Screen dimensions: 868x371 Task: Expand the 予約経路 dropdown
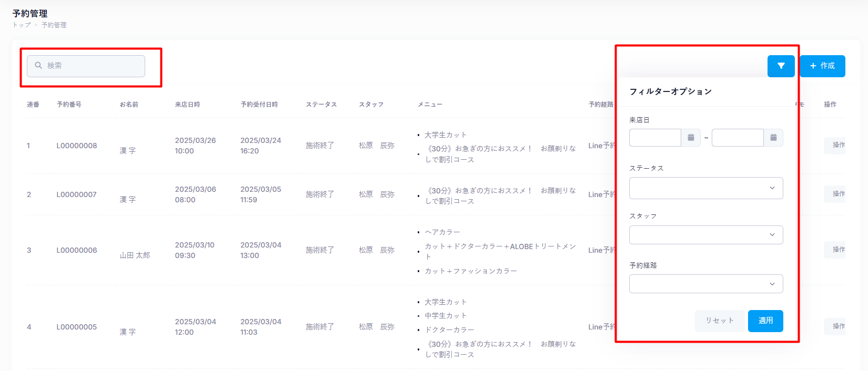click(x=705, y=284)
